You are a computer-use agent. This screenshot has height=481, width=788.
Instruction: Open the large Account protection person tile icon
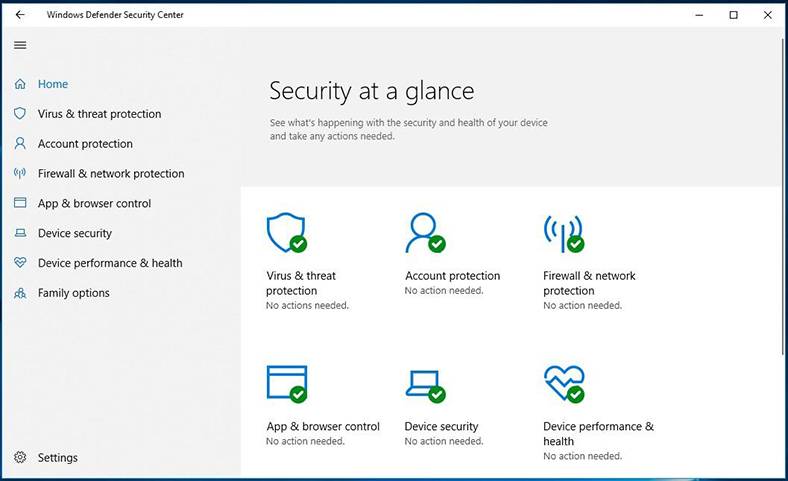click(x=425, y=232)
